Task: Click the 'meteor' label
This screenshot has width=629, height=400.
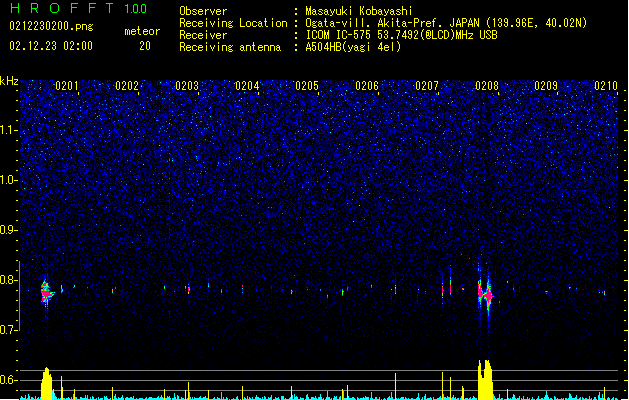Action: [x=142, y=31]
